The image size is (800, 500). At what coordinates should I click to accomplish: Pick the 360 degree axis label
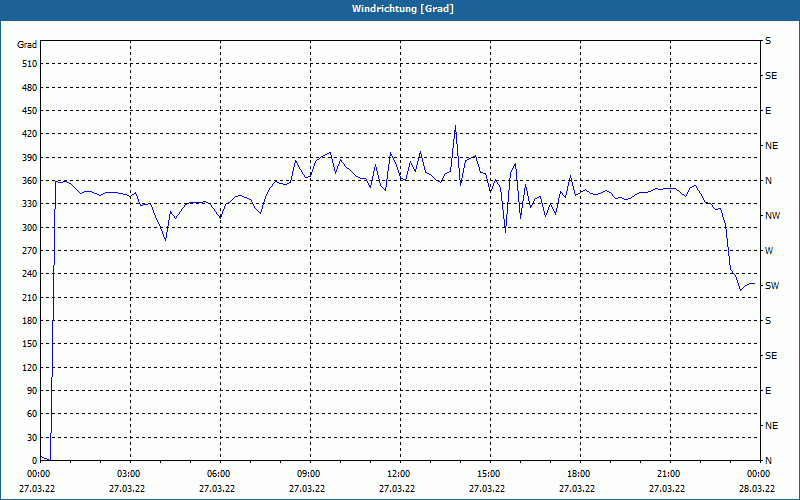pyautogui.click(x=30, y=181)
